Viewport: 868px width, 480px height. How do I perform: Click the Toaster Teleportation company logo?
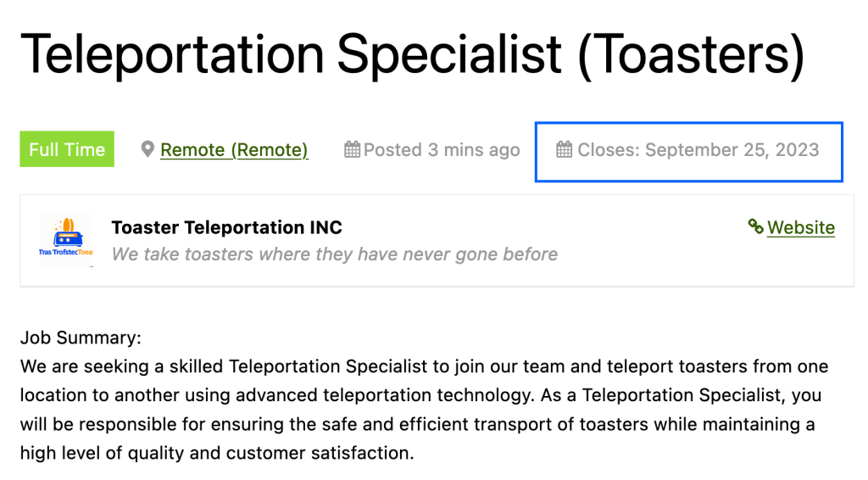click(x=66, y=240)
